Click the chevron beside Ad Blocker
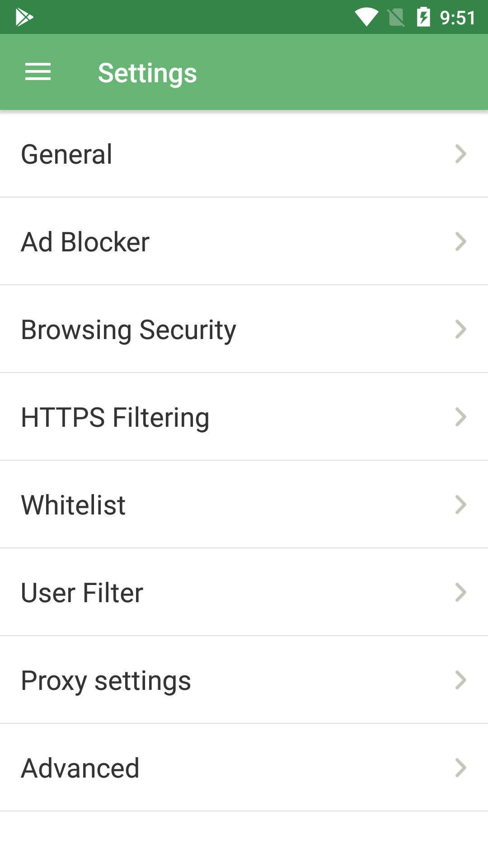 [x=460, y=241]
